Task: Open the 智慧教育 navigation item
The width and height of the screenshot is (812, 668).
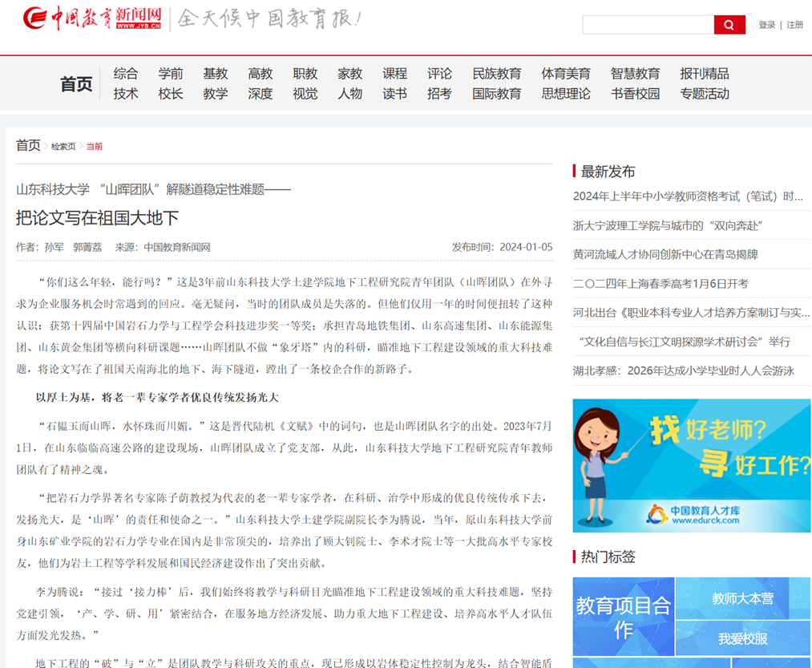Action: 635,74
